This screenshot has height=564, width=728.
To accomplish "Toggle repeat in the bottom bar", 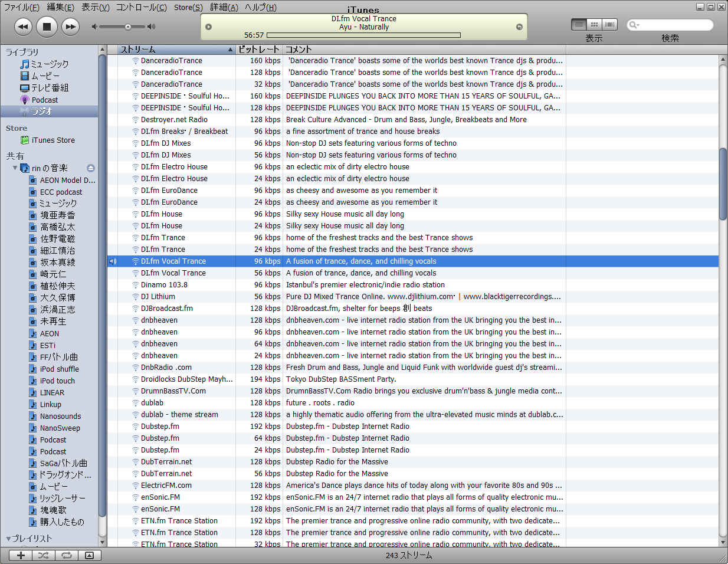I will 67,555.
